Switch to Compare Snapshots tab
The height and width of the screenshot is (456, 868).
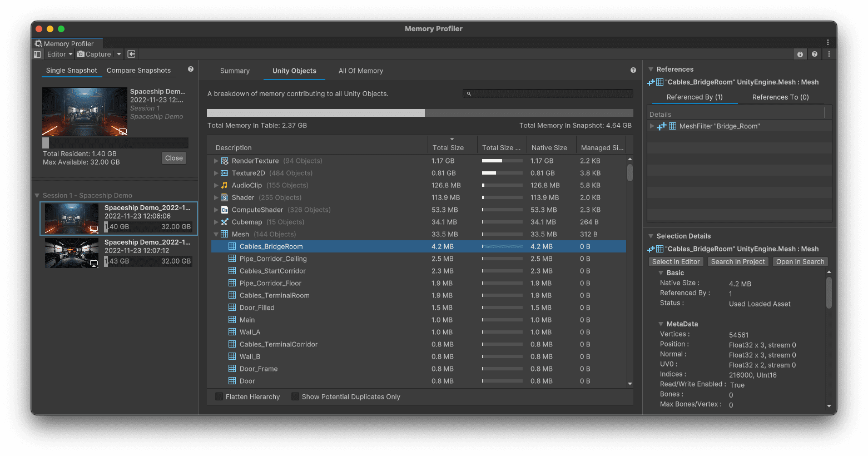[x=138, y=71]
